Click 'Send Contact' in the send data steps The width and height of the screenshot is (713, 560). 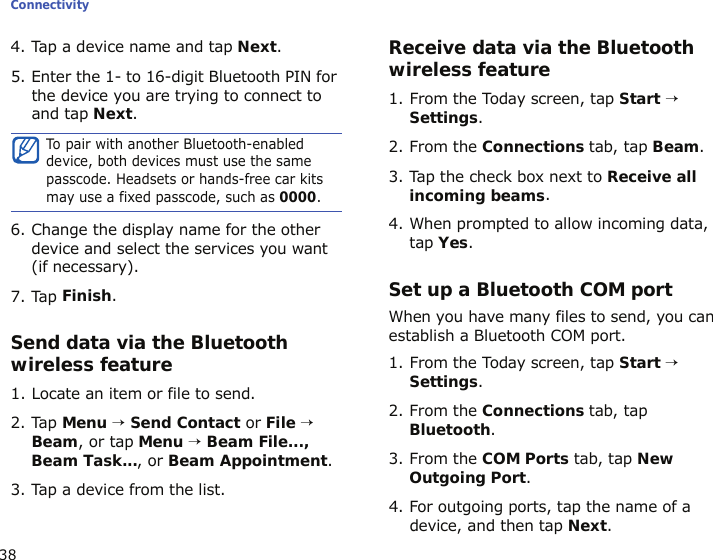[x=184, y=422]
